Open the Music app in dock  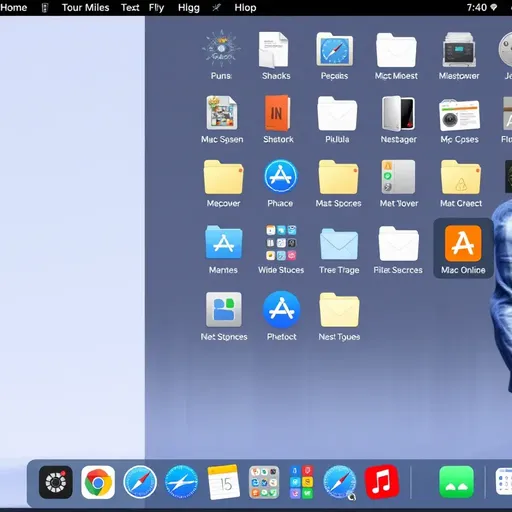(382, 482)
